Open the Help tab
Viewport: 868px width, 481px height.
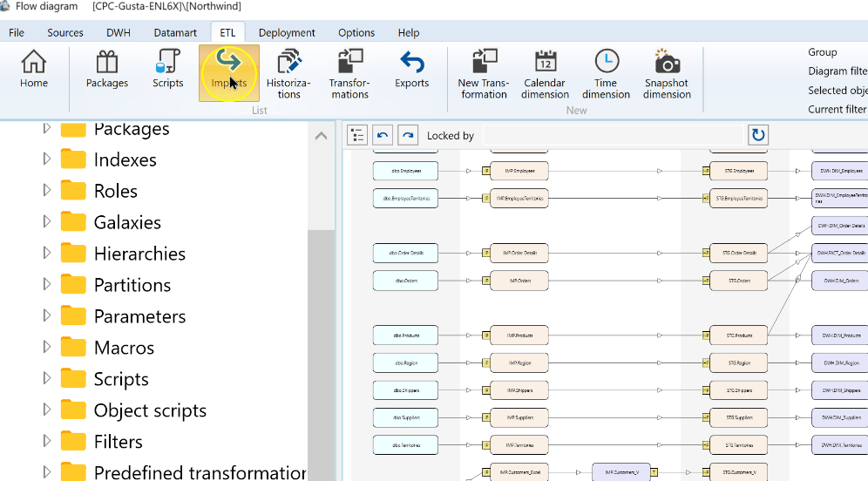(x=409, y=32)
